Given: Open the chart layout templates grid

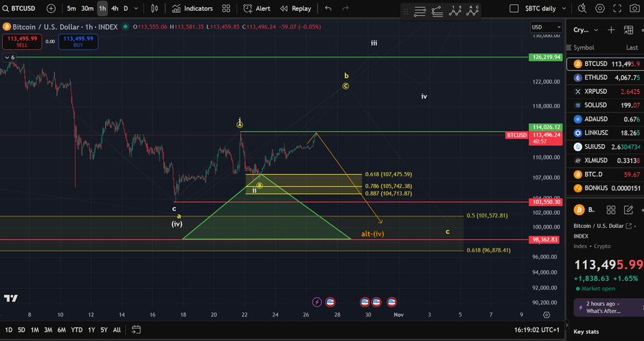Looking at the screenshot, I should pyautogui.click(x=226, y=9).
